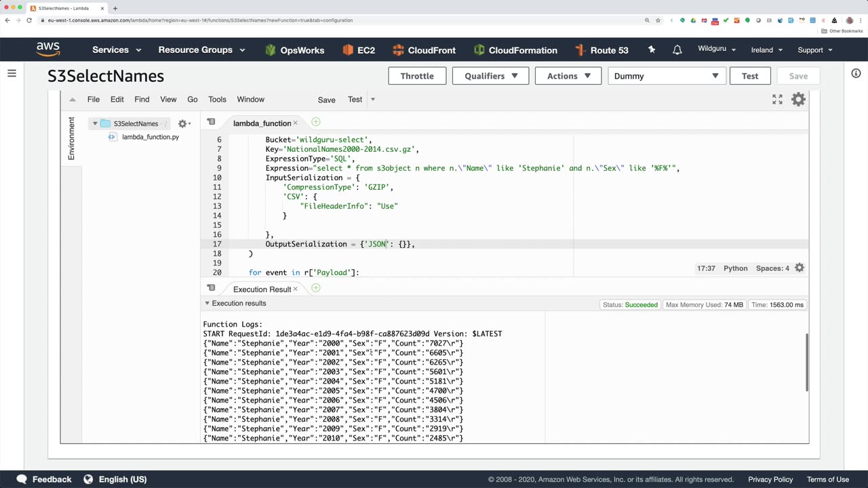This screenshot has height=488, width=868.
Task: Open the notifications bell
Action: [677, 50]
